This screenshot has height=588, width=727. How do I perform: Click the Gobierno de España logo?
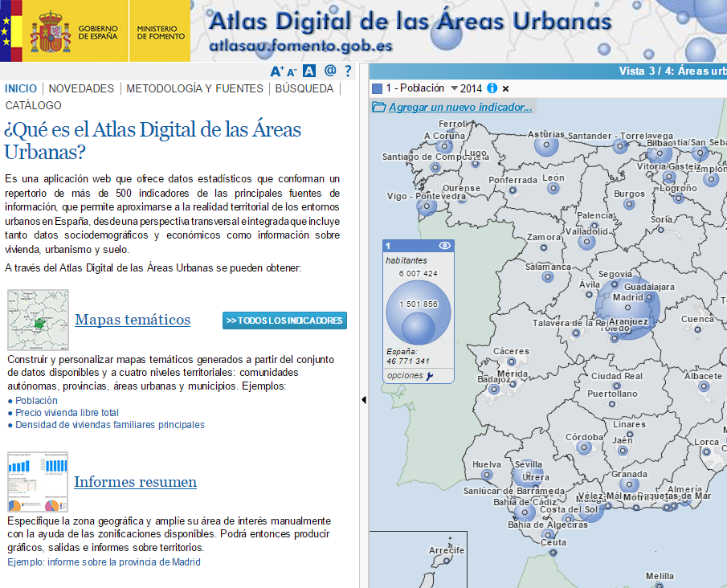(x=74, y=31)
